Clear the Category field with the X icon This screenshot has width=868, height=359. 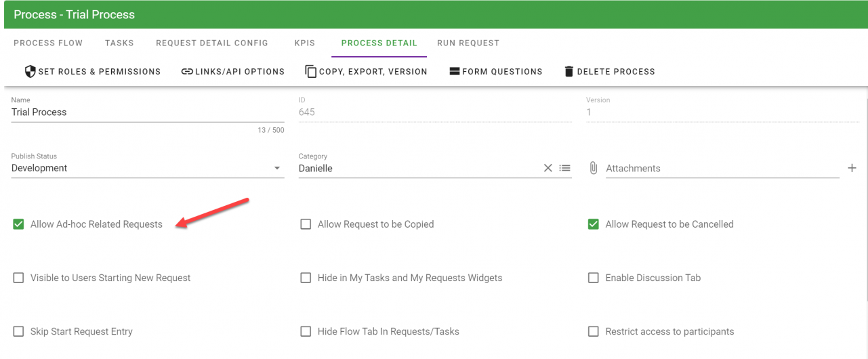[x=548, y=168]
